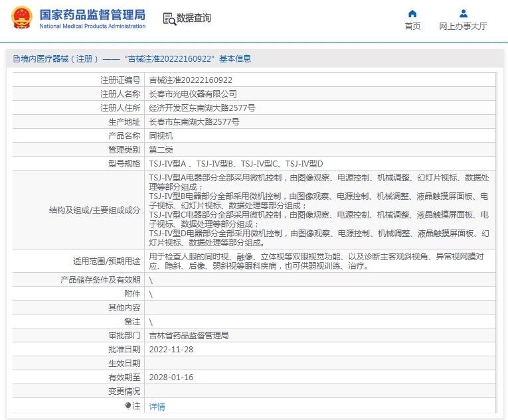Screen dimensions: 508x420
Task: Click the National Medical Products Administration subtitle
Action: coord(92,27)
